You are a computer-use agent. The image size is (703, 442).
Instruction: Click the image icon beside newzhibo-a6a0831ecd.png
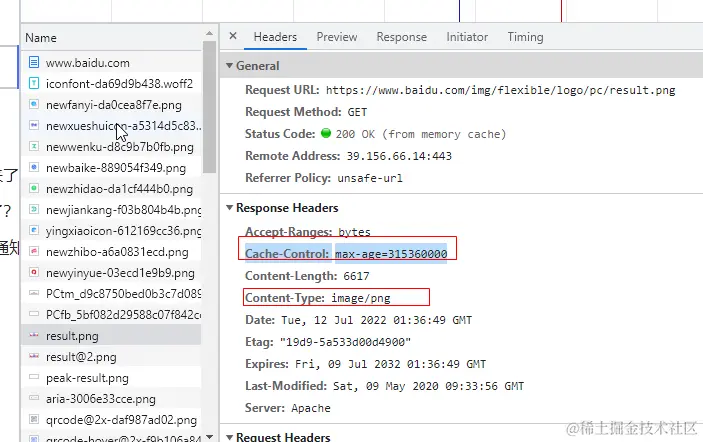[x=34, y=251]
